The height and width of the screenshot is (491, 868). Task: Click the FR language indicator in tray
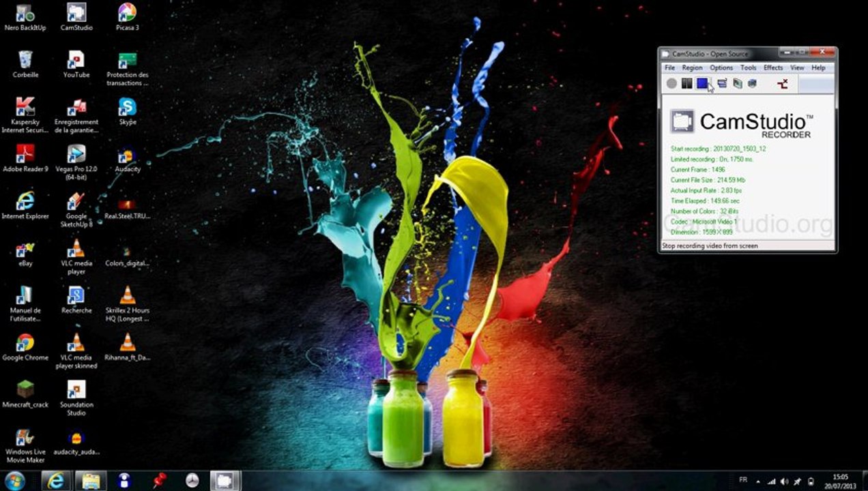743,481
